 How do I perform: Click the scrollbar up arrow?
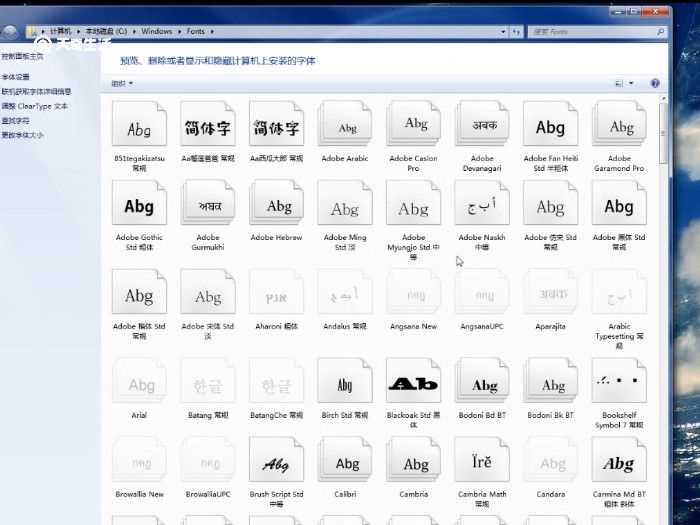tap(663, 99)
